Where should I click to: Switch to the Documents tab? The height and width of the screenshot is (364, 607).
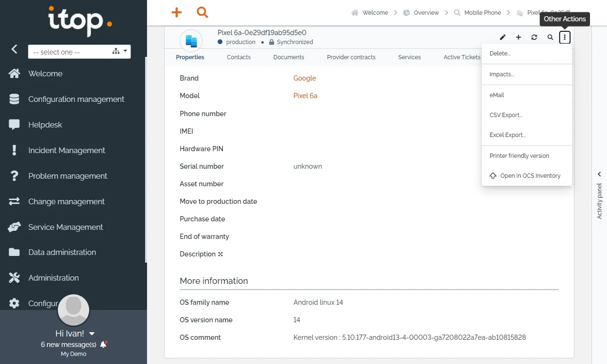coord(289,57)
